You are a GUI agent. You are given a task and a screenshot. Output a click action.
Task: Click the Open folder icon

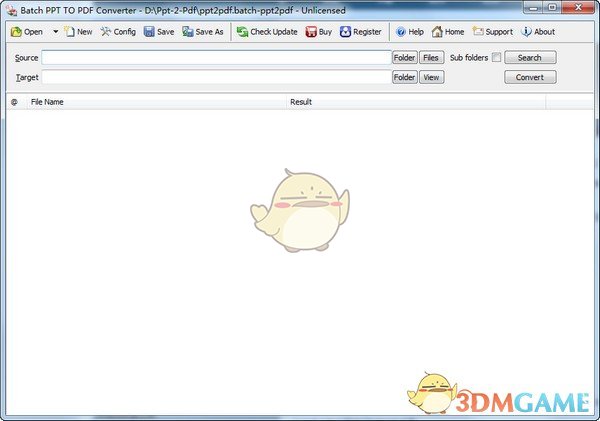click(16, 32)
